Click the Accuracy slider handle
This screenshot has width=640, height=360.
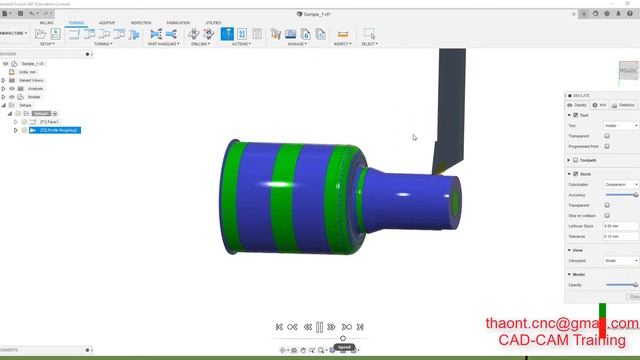pos(636,195)
